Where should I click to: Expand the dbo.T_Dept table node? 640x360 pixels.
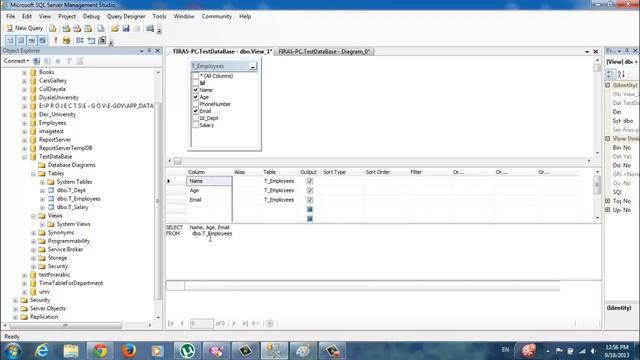click(x=42, y=190)
